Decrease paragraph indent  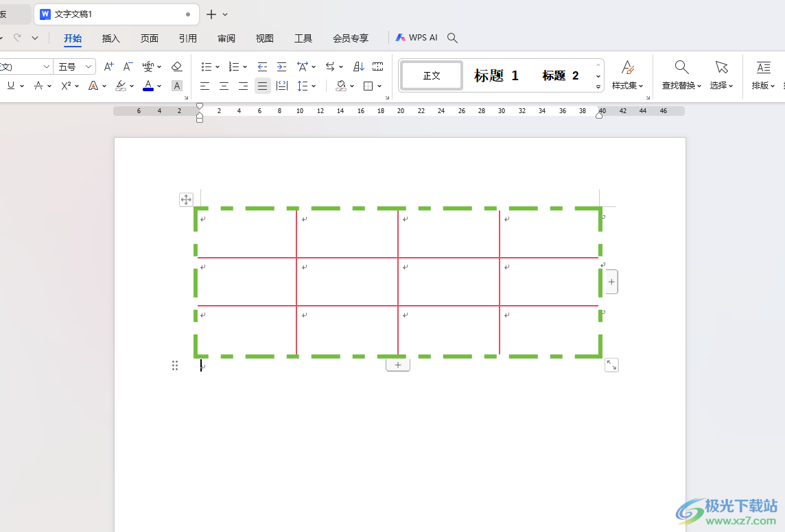point(262,66)
